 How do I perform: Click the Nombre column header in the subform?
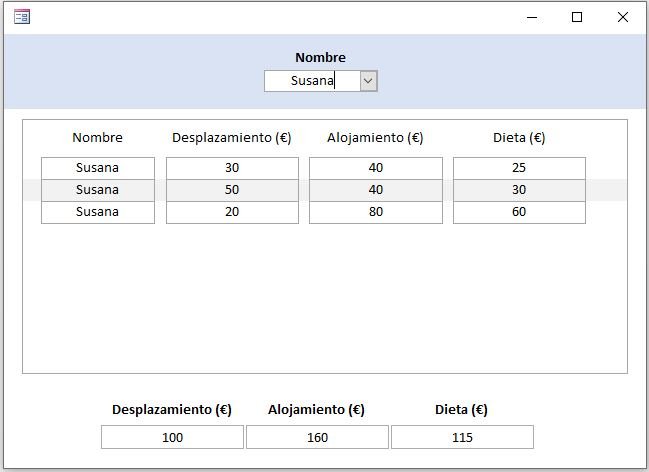[x=97, y=137]
